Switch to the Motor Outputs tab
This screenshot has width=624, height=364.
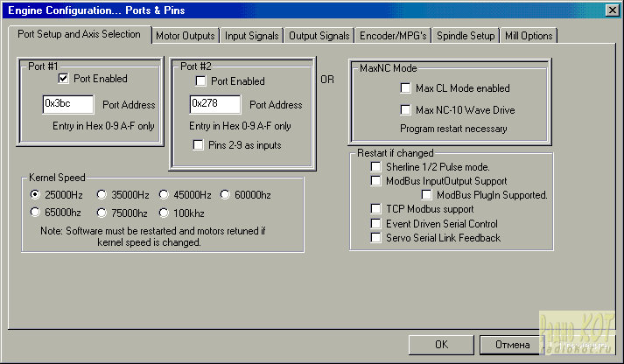185,36
